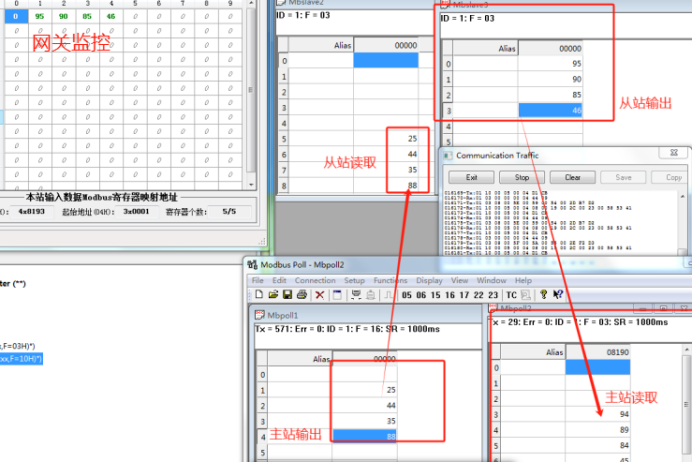
Task: Open the Display menu
Action: tap(429, 280)
